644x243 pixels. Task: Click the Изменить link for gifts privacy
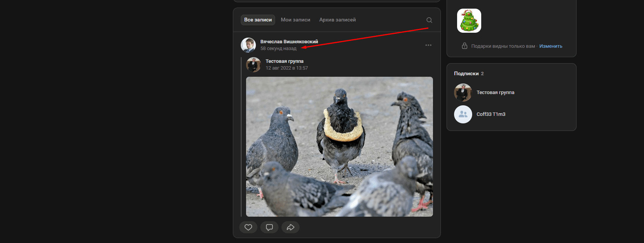point(551,46)
